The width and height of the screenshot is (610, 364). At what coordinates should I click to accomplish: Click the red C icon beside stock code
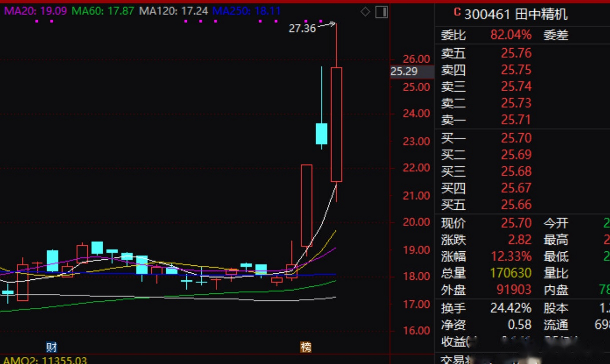point(457,12)
